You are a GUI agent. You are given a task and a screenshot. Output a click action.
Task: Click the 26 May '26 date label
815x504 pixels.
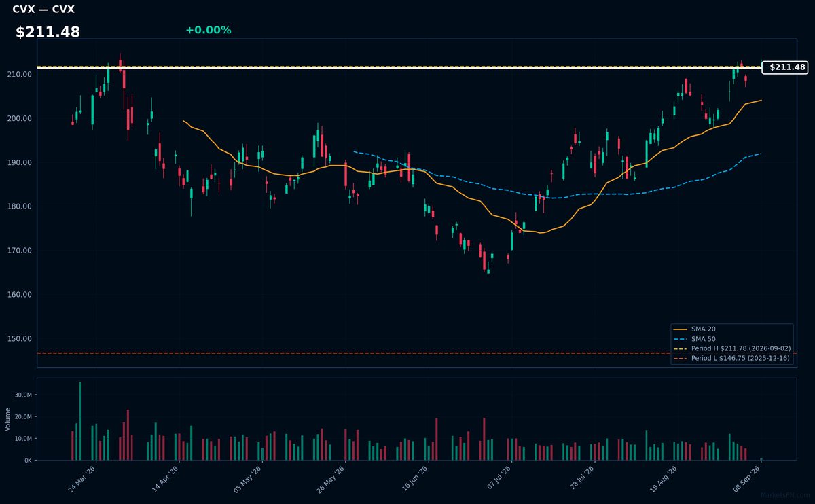click(332, 479)
